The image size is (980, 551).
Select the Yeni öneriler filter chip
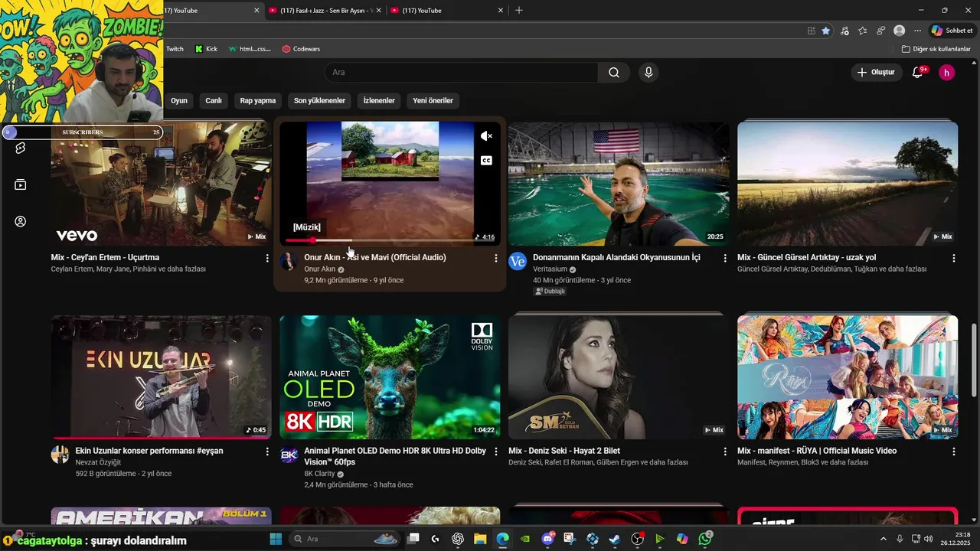433,101
